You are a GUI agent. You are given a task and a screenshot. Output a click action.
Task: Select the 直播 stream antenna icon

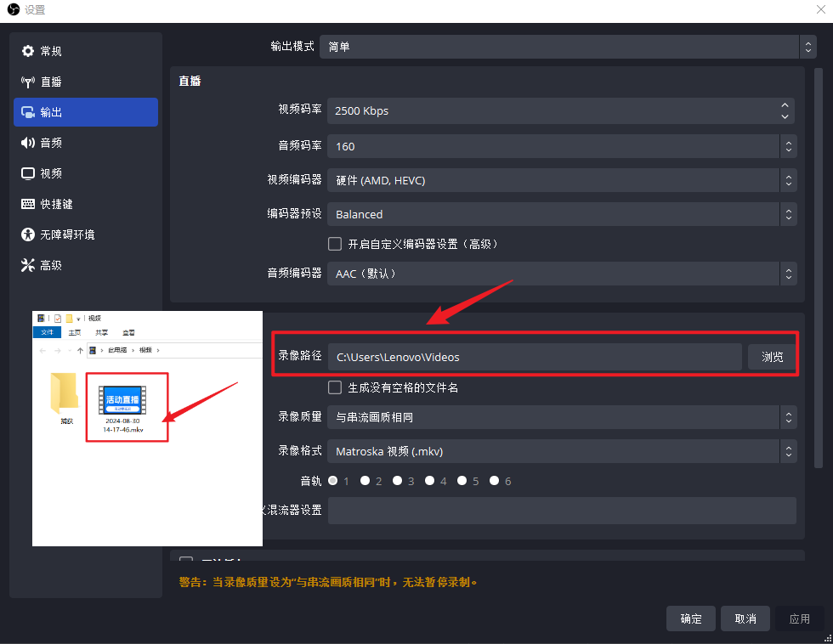point(28,82)
